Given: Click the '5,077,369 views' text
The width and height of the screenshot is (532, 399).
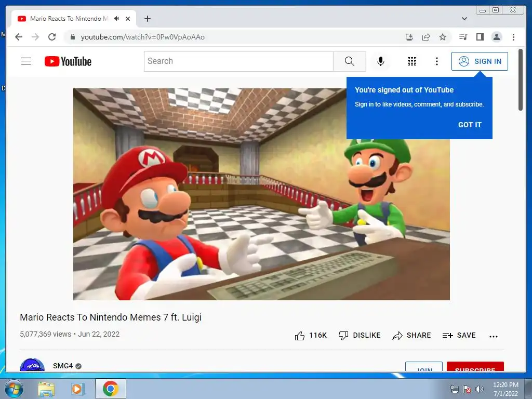Looking at the screenshot, I should [46, 334].
